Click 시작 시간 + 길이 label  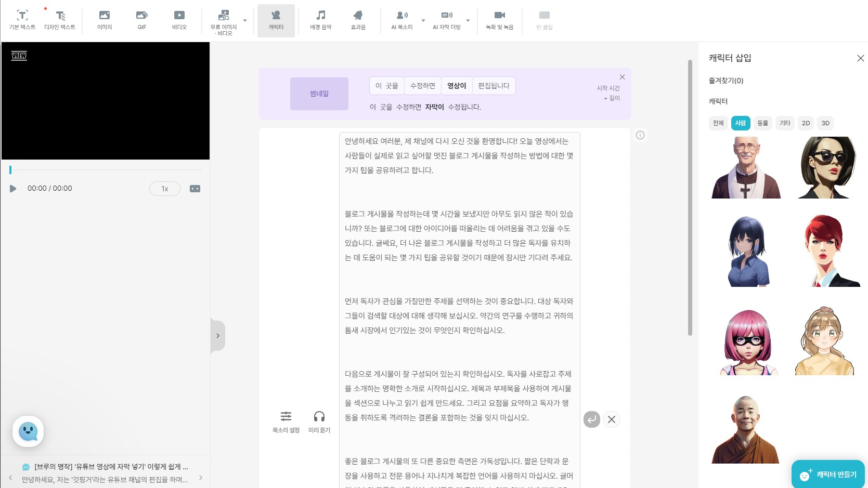coord(608,93)
